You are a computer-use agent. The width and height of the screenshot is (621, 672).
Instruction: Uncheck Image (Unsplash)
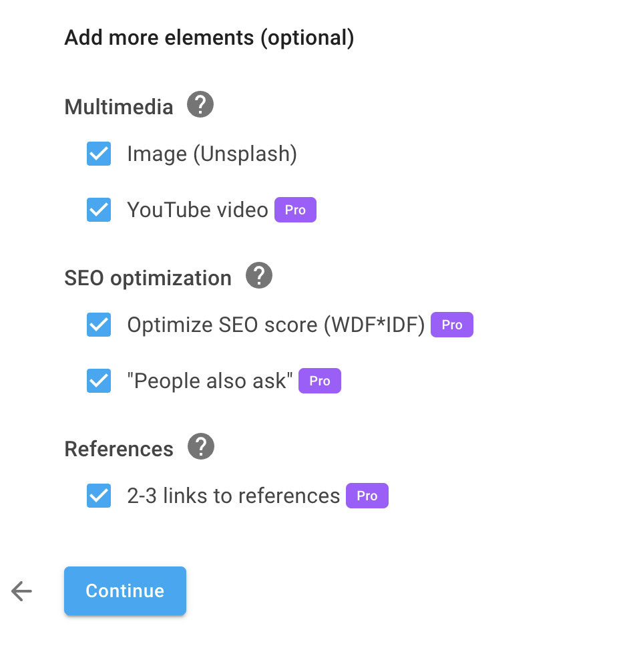point(98,154)
